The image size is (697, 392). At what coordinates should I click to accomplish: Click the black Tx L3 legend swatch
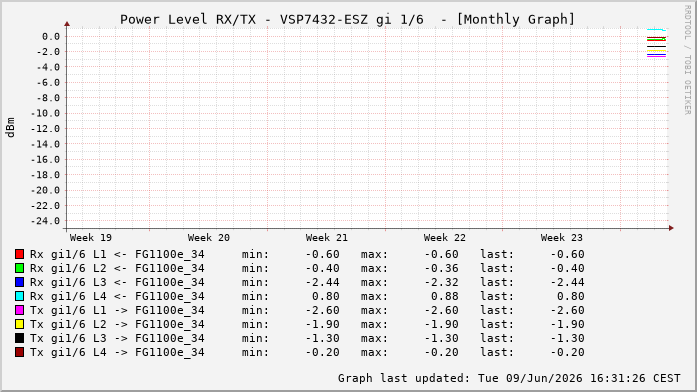[x=19, y=338]
